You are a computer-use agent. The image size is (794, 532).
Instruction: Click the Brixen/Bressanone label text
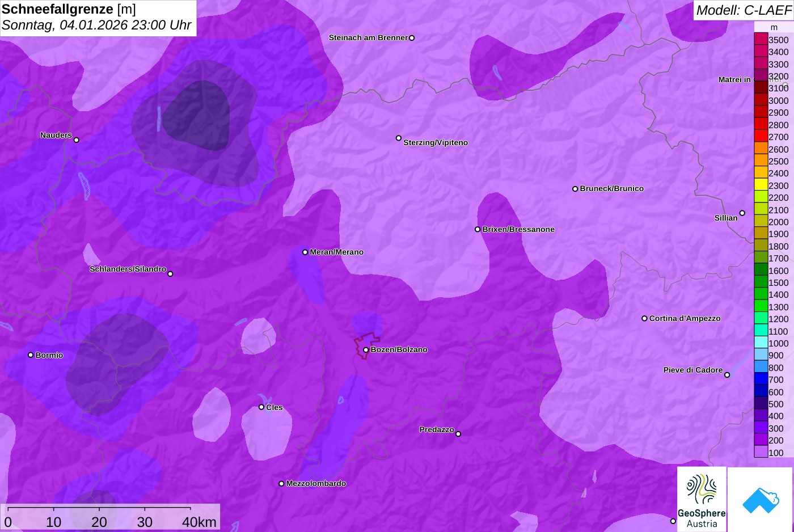pyautogui.click(x=518, y=230)
